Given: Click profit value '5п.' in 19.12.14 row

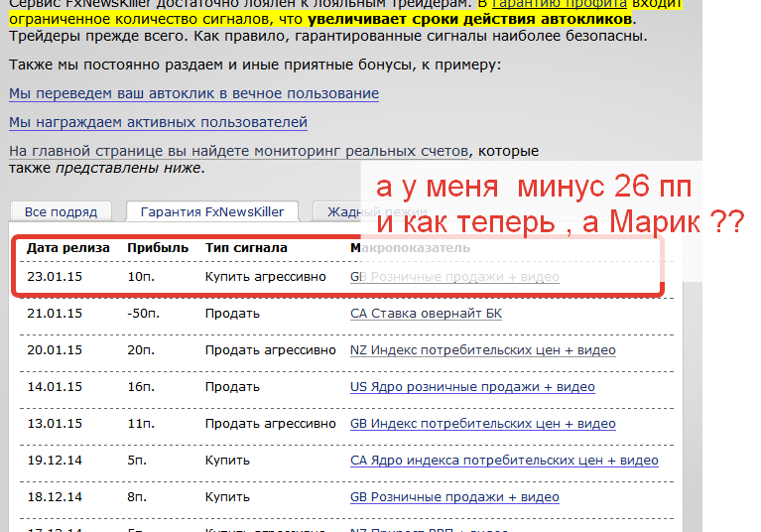Looking at the screenshot, I should pos(138,461).
